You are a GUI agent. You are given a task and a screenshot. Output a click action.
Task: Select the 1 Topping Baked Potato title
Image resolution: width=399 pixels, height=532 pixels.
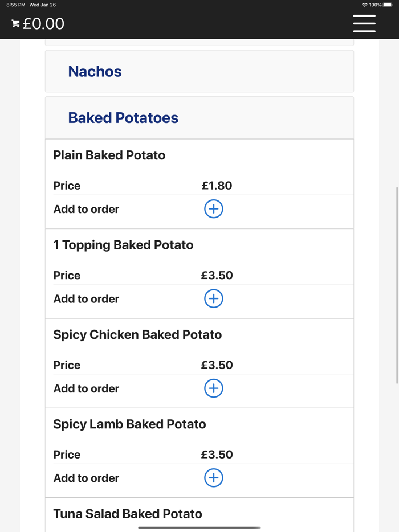coord(123,245)
